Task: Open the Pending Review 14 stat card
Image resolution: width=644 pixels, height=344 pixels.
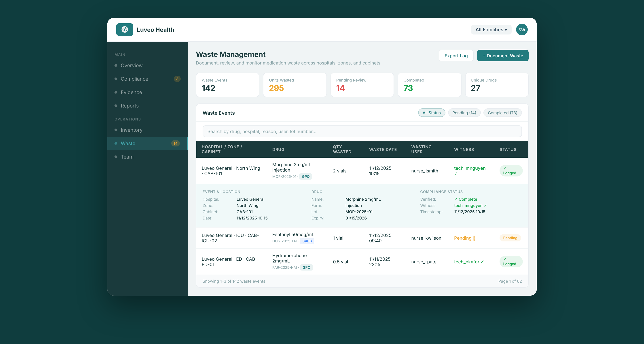Action: (362, 85)
